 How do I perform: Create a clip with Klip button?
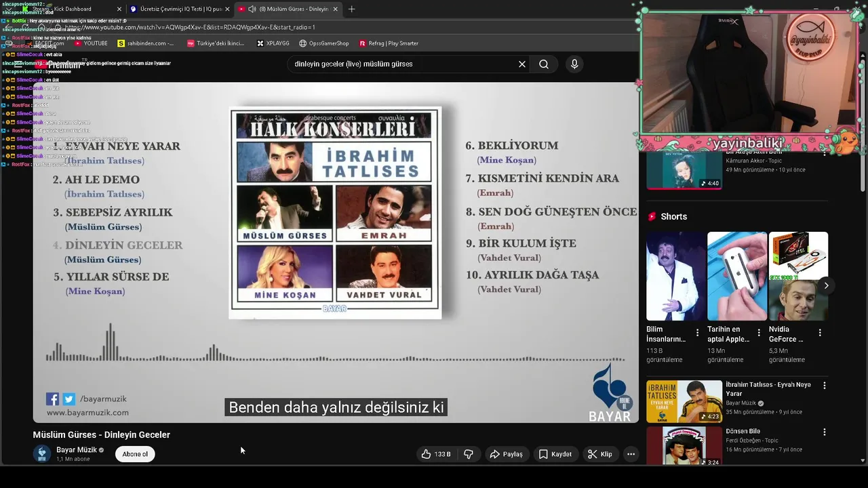click(599, 454)
